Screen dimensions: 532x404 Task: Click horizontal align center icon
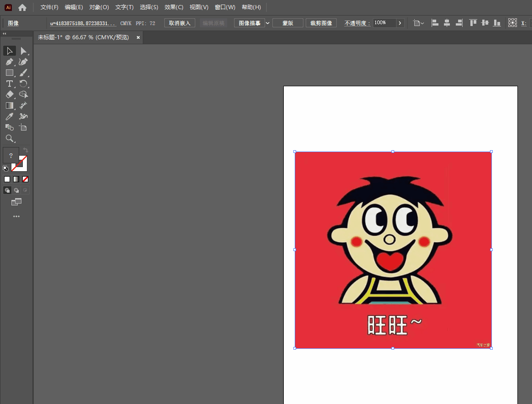pyautogui.click(x=447, y=23)
